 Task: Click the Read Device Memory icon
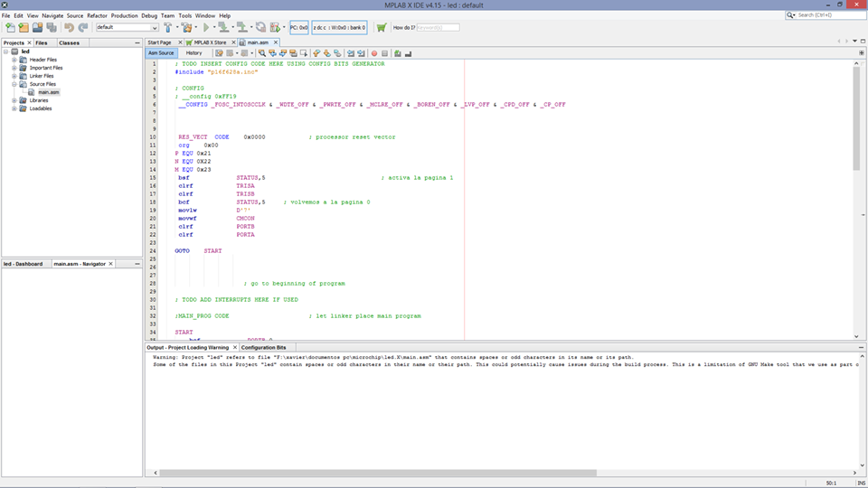click(x=242, y=27)
